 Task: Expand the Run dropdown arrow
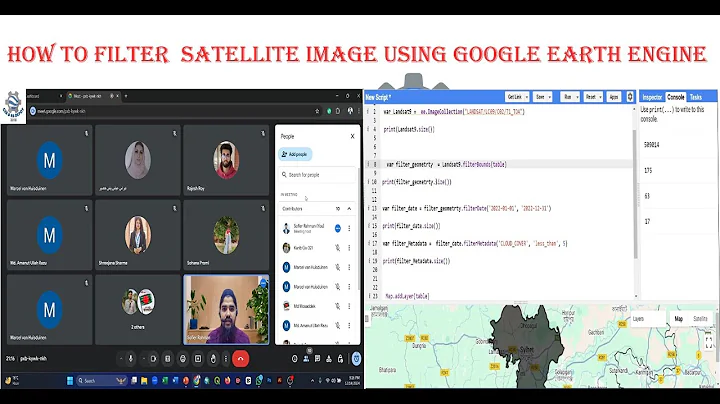point(577,97)
